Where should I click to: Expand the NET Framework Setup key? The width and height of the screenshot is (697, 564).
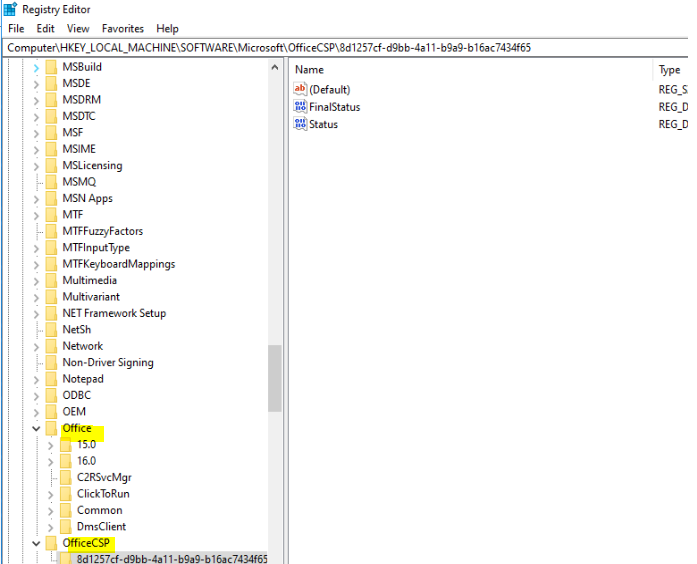pyautogui.click(x=36, y=314)
